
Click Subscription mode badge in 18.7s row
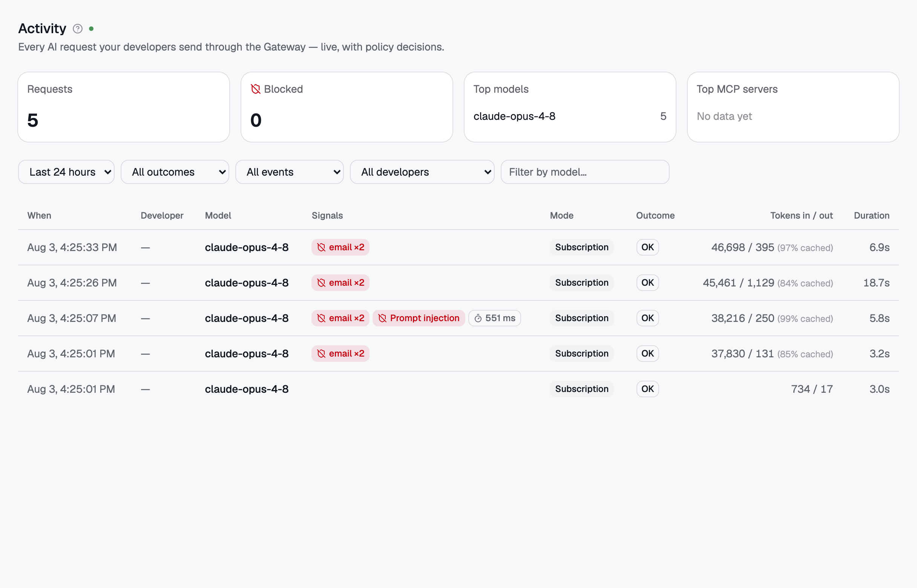click(x=582, y=283)
